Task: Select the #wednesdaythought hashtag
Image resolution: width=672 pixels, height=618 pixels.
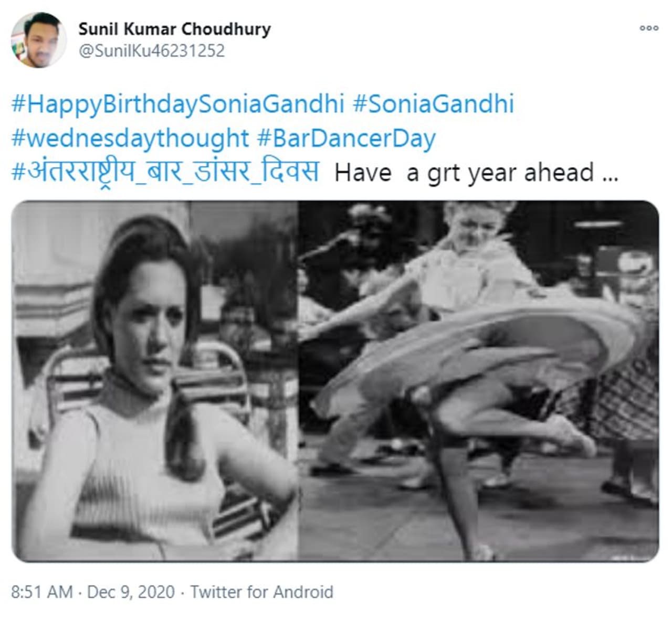Action: [x=130, y=138]
